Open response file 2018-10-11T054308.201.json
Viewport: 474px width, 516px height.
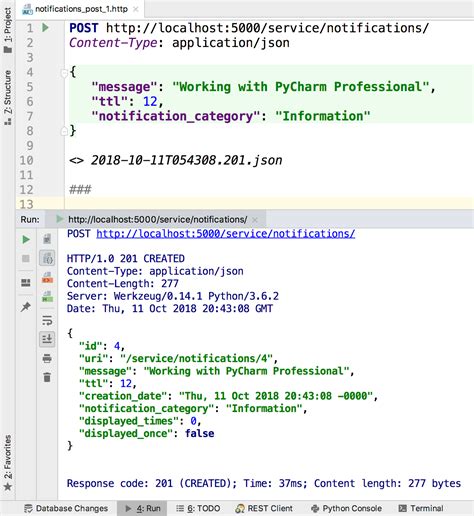187,160
